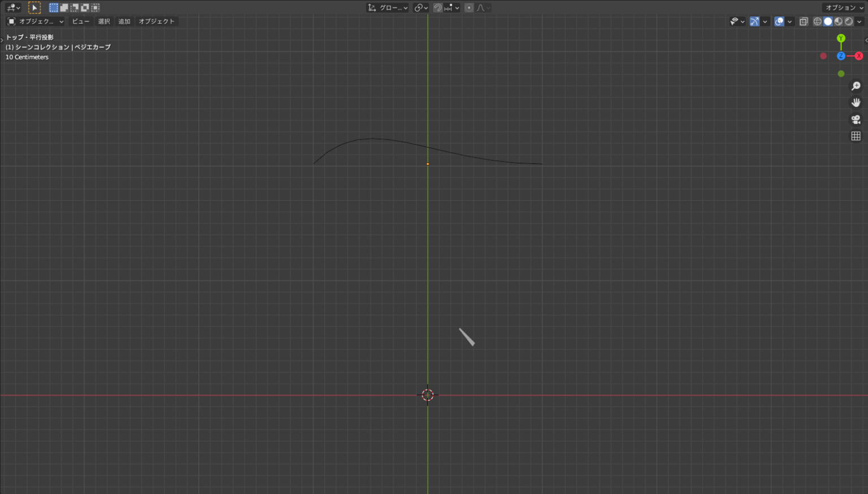Open the オブジェクトモード dropdown

[x=35, y=21]
